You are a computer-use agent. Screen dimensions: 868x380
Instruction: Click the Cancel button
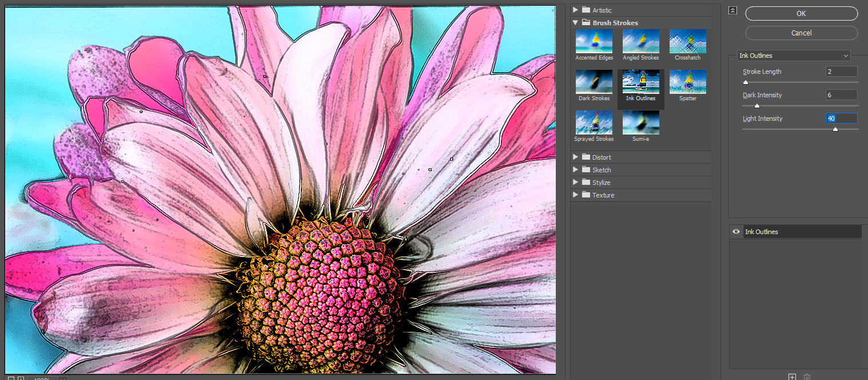801,33
